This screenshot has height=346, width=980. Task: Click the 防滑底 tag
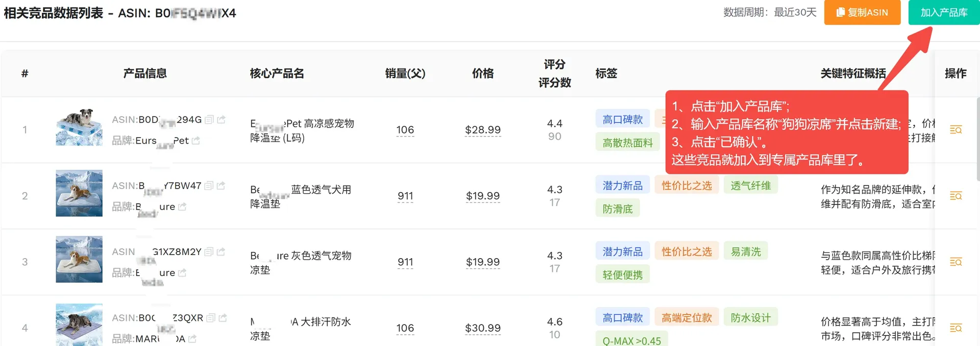(618, 209)
